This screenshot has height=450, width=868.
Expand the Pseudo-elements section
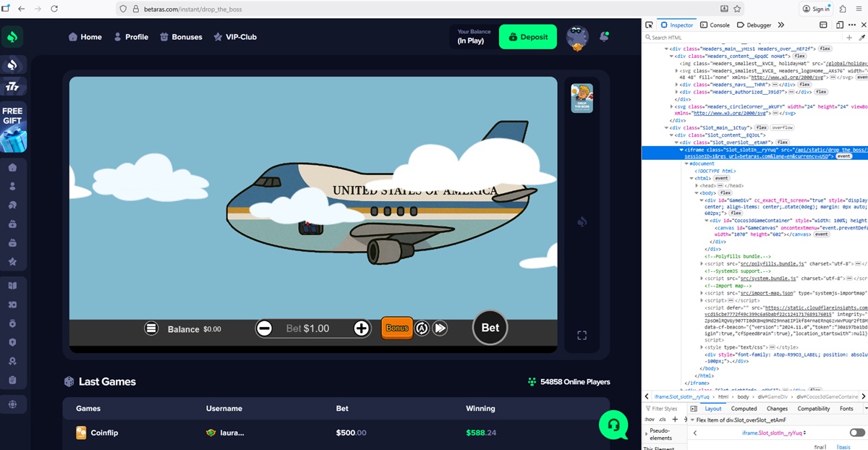(647, 434)
